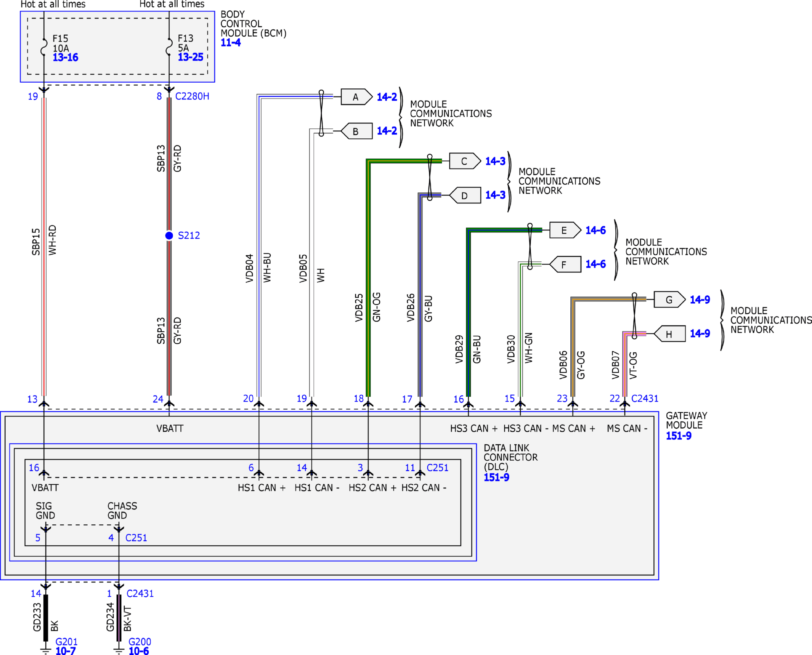
Task: Open the 14-6 link beside connector F
Action: pos(595,264)
